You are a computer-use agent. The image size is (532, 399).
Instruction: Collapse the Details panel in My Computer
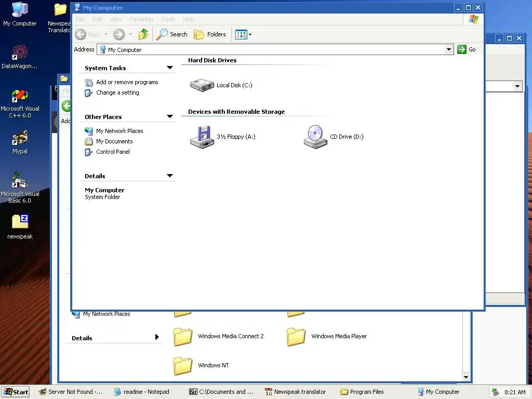click(x=170, y=176)
